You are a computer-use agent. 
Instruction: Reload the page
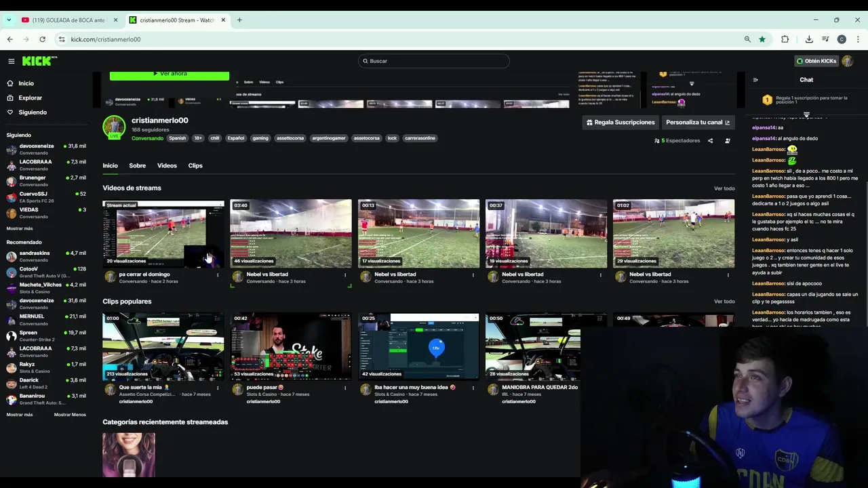(x=42, y=39)
